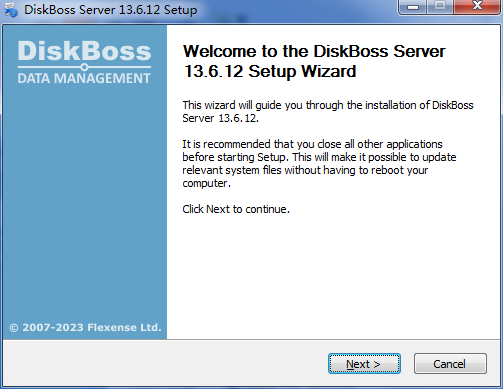Click the disabled maximize button
503x389 pixels.
tap(440, 7)
